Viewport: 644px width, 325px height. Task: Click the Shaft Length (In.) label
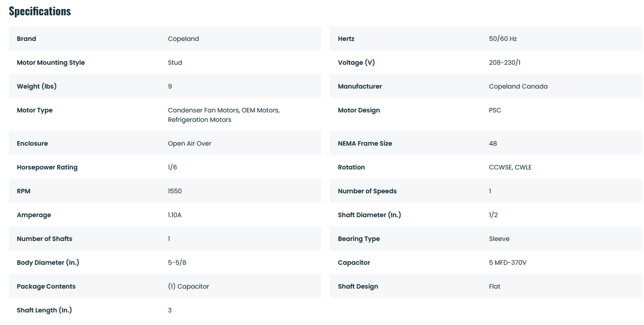click(x=45, y=310)
